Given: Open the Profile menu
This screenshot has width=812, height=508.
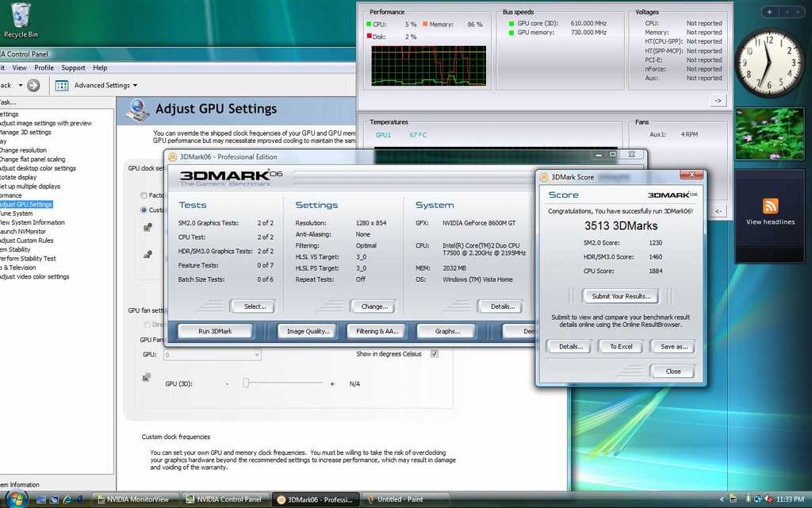Looking at the screenshot, I should 44,68.
